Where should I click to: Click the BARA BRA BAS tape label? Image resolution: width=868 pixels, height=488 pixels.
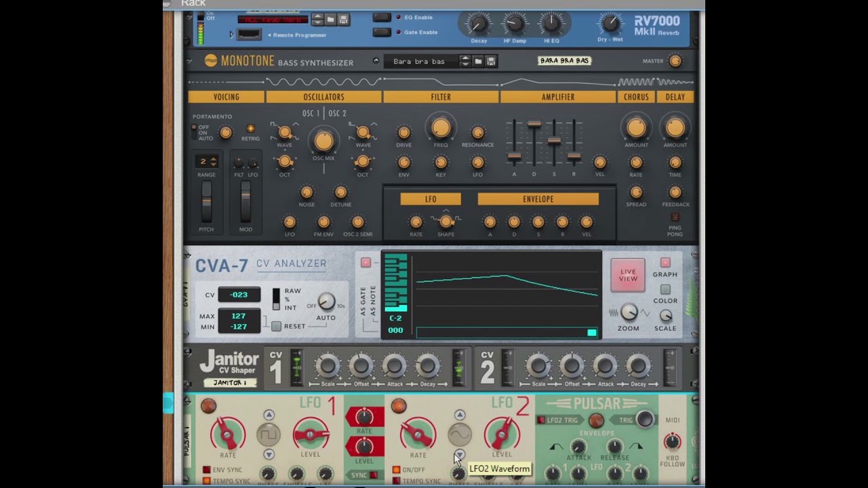[564, 60]
